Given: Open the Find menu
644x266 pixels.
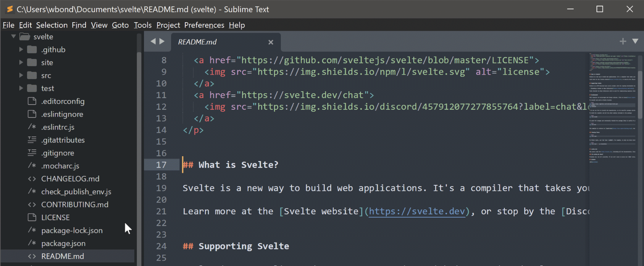Looking at the screenshot, I should click(x=79, y=25).
